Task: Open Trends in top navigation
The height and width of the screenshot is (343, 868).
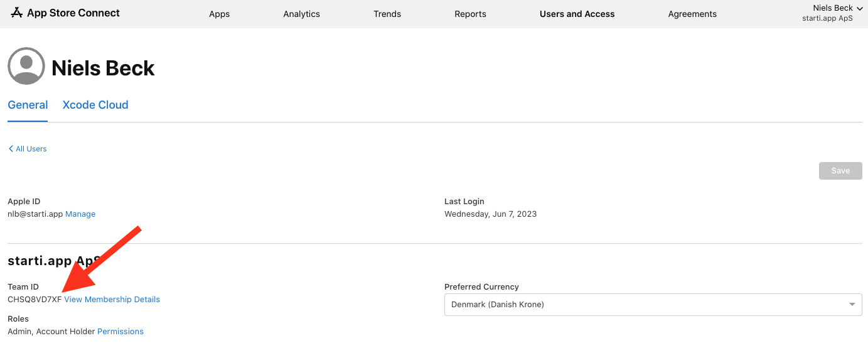Action: point(387,14)
